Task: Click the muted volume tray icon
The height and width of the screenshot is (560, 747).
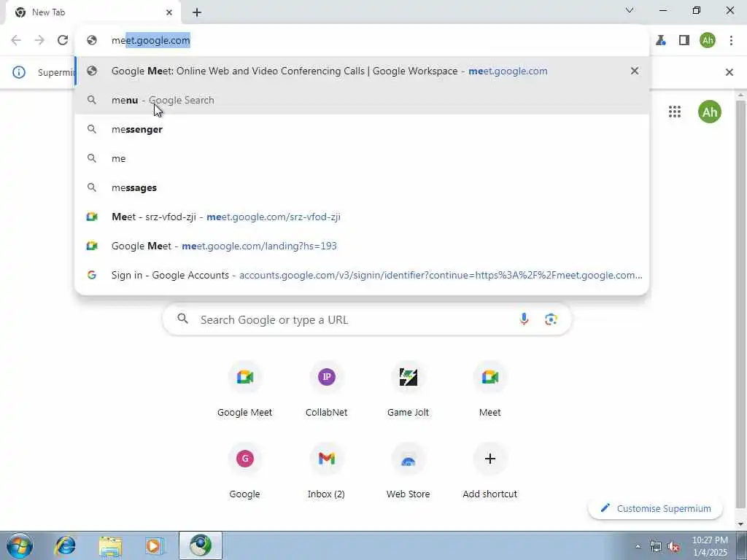Action: [673, 547]
